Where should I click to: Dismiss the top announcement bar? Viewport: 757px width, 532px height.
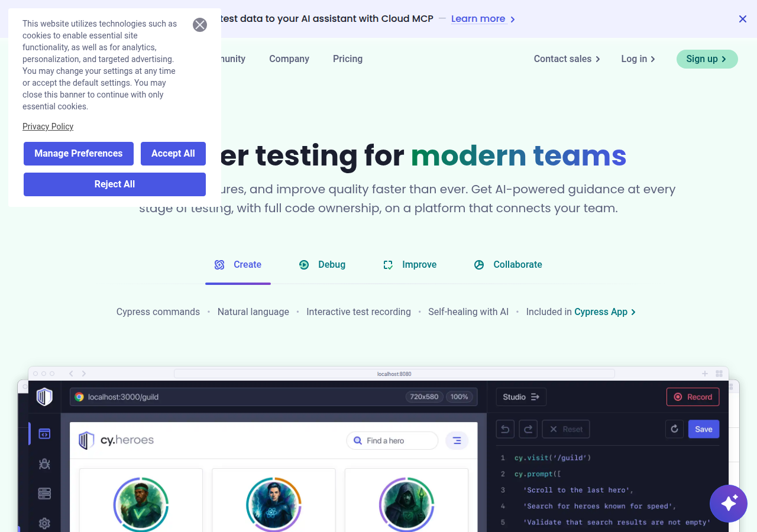click(x=743, y=19)
